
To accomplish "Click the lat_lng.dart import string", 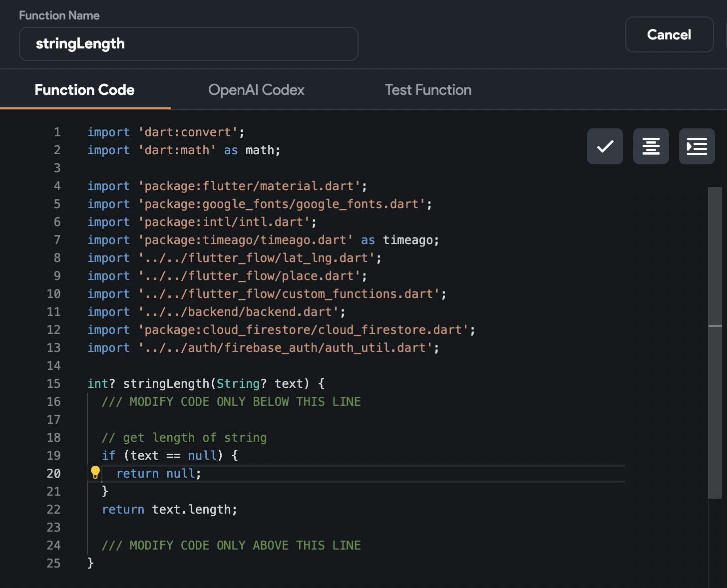I will point(257,258).
